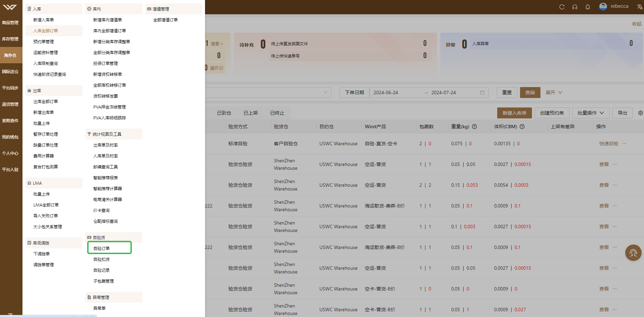This screenshot has width=644, height=317.
Task: Open 异常单 menu item
Action: pos(99,308)
